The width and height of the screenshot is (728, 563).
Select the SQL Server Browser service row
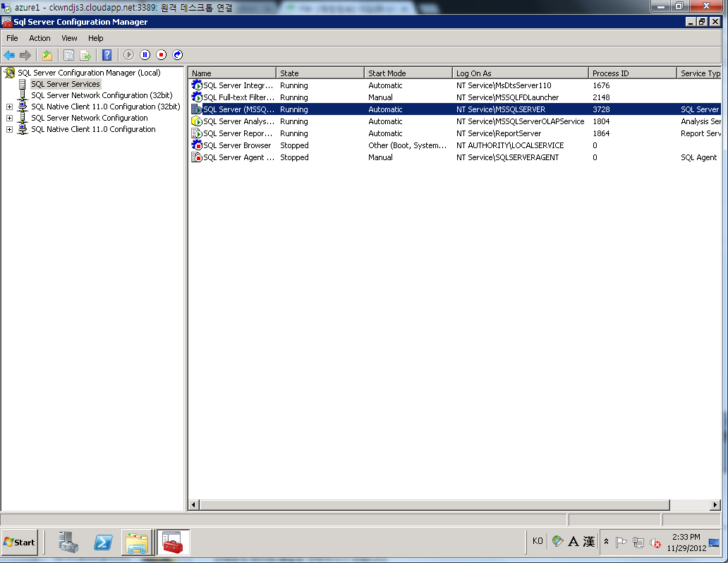click(454, 145)
